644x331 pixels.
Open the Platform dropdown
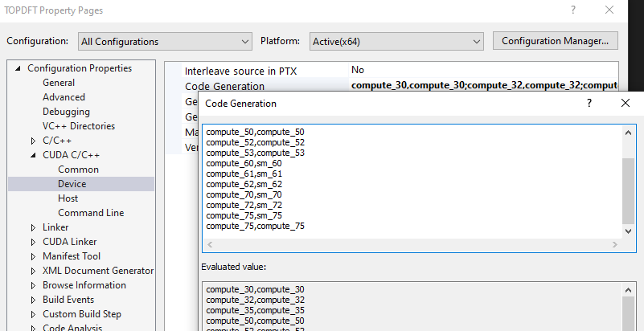tap(396, 42)
